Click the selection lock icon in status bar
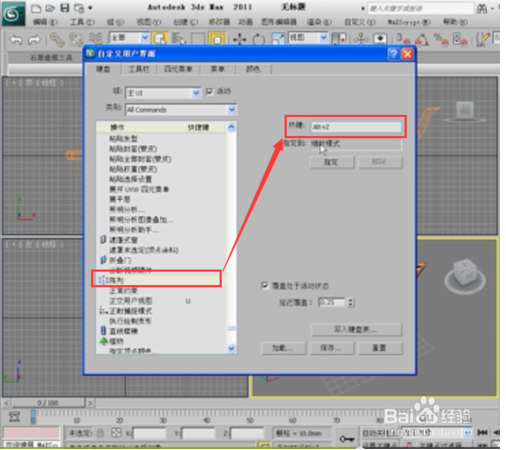506x450 pixels. click(100, 433)
